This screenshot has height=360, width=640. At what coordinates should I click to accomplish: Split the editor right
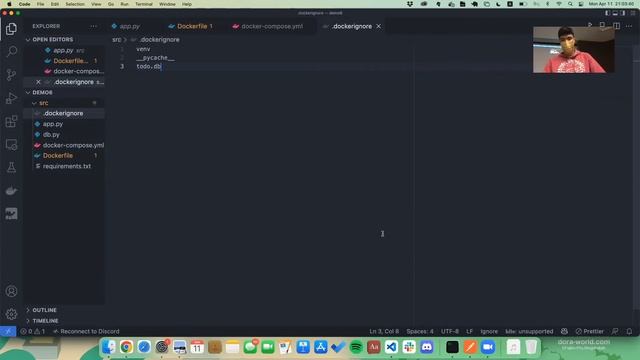tap(616, 26)
